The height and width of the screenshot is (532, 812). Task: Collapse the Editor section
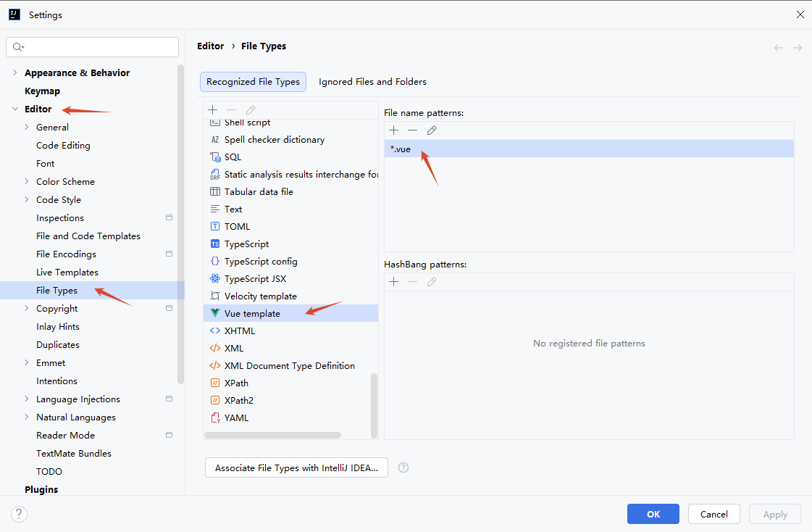point(15,109)
